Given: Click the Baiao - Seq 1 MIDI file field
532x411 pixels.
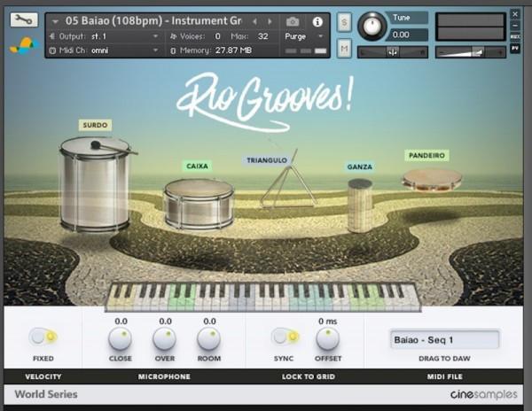Looking at the screenshot, I should pos(445,339).
